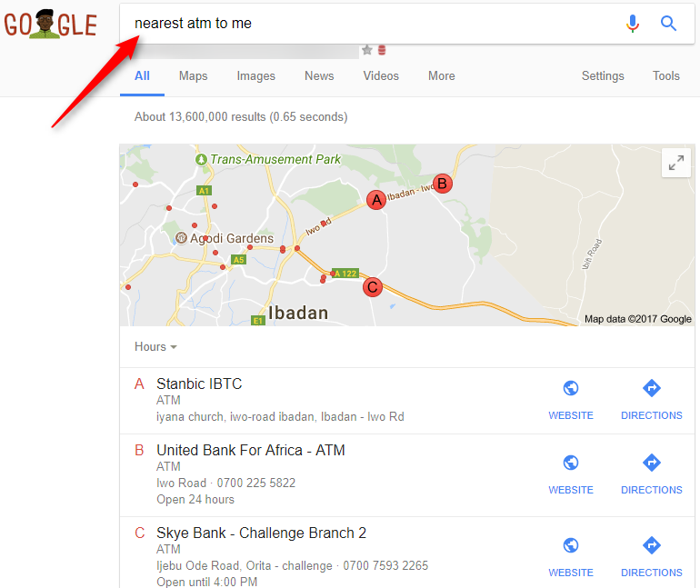This screenshot has height=588, width=700.
Task: Open Skye Bank website globe icon
Action: point(571,545)
